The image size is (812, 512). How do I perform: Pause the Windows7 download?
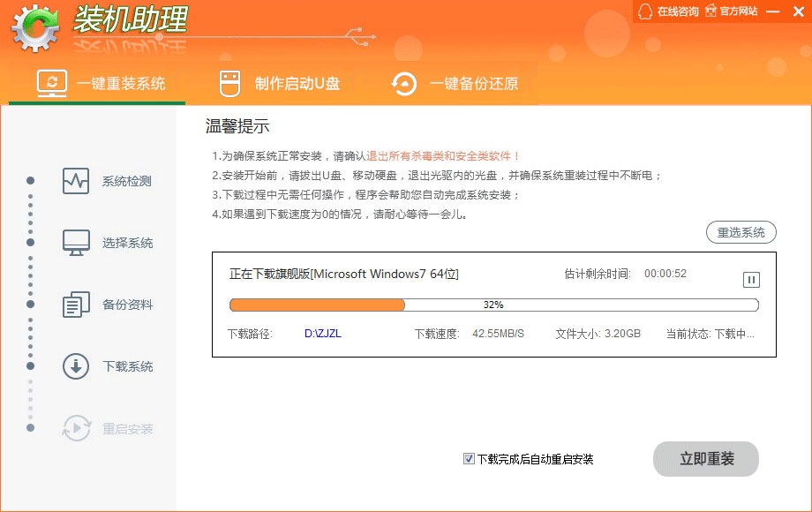pos(751,280)
